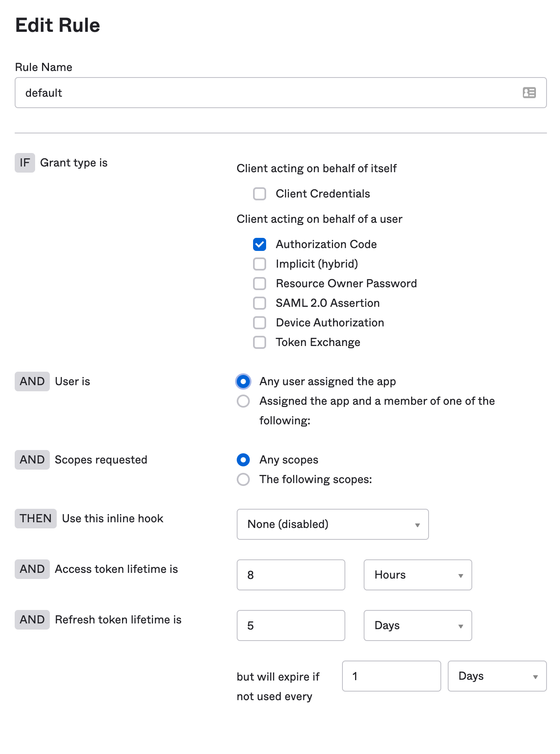The image size is (560, 754).
Task: Click the contact card icon in Rule Name field
Action: [x=529, y=93]
